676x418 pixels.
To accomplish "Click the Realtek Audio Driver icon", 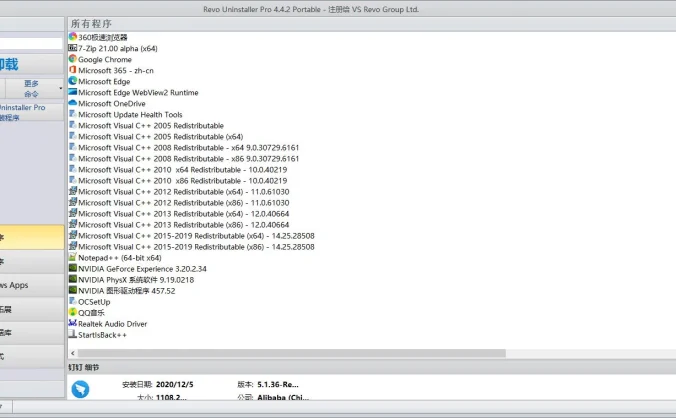I will 73,323.
